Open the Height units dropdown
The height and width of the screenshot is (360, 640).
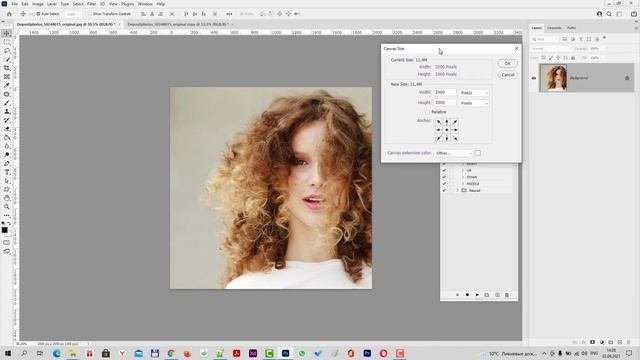(473, 103)
